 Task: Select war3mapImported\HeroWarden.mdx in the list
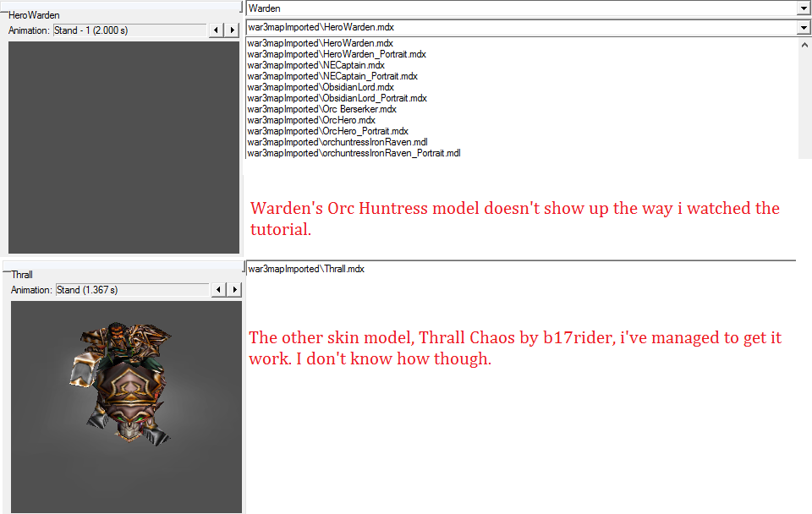tap(320, 43)
